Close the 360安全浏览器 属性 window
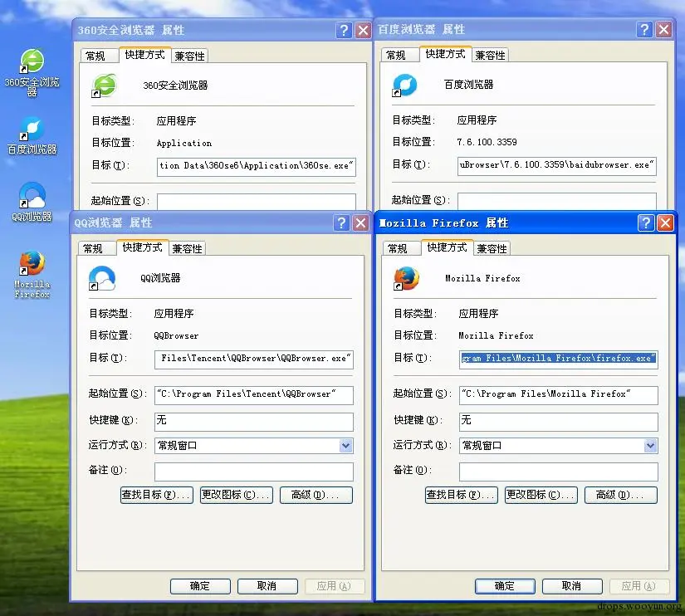Image resolution: width=685 pixels, height=616 pixels. pos(363,30)
